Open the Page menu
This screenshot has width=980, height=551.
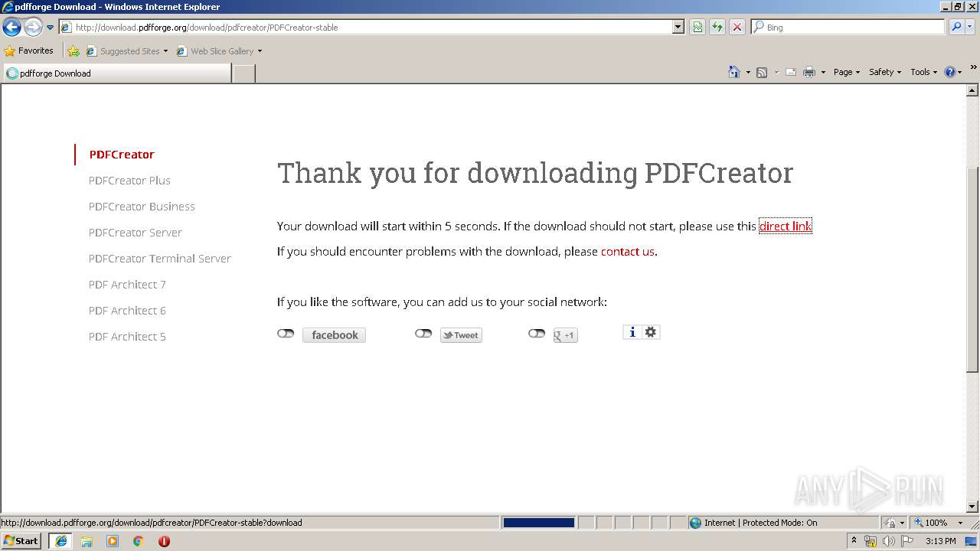coord(846,72)
